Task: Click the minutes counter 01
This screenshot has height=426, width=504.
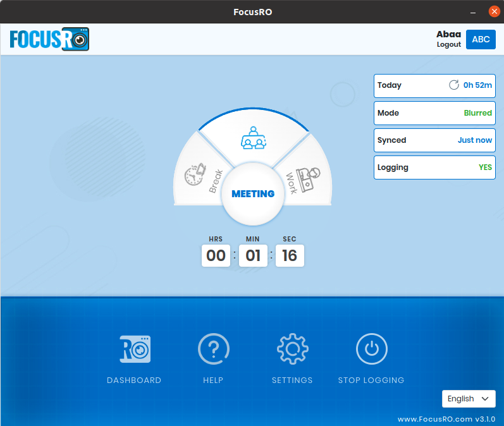Action: tap(253, 256)
